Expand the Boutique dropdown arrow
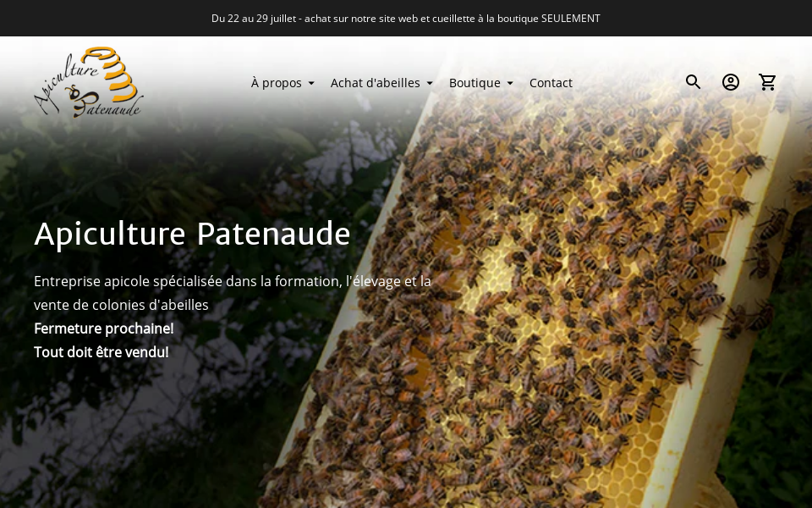812x508 pixels. click(x=510, y=83)
